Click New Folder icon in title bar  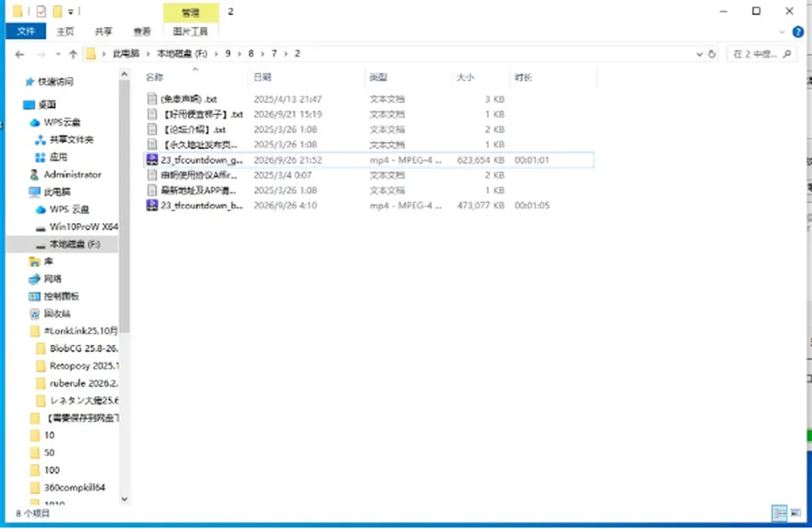click(x=58, y=11)
